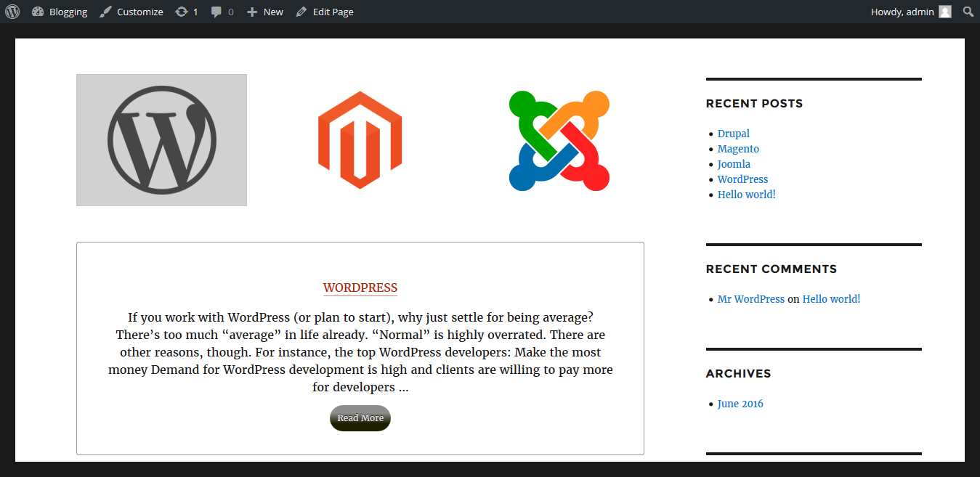Open the Howdy, admin account menu
980x477 pixels.
(911, 12)
